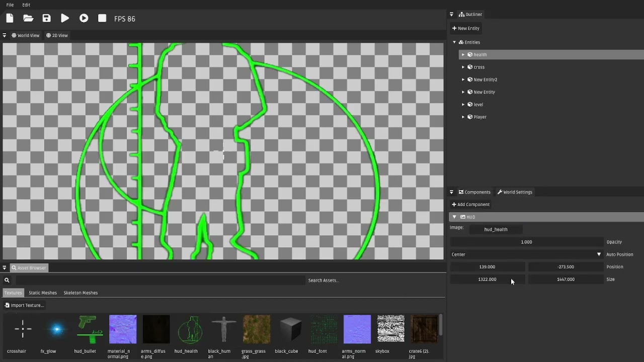Select the level entity

(x=478, y=105)
